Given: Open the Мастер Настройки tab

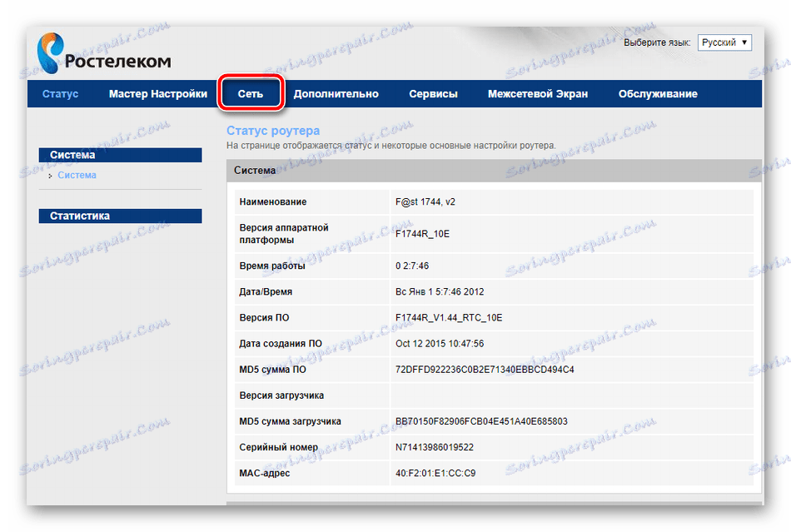Looking at the screenshot, I should tap(157, 93).
